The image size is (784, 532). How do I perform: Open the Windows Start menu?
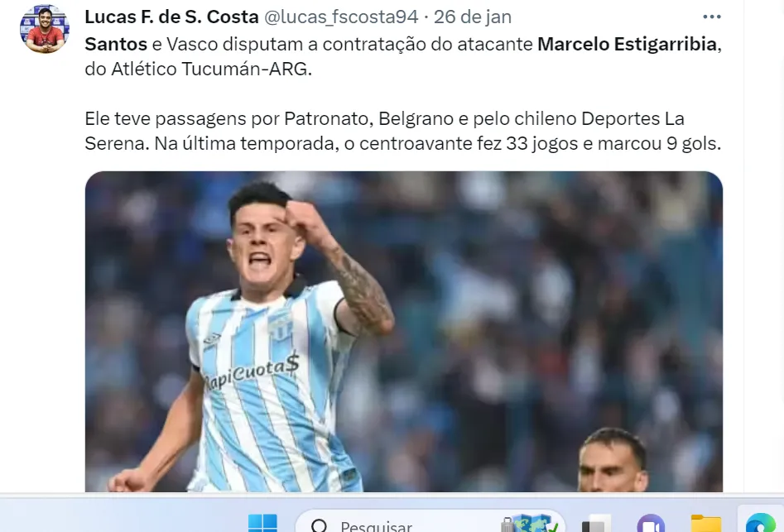(262, 523)
